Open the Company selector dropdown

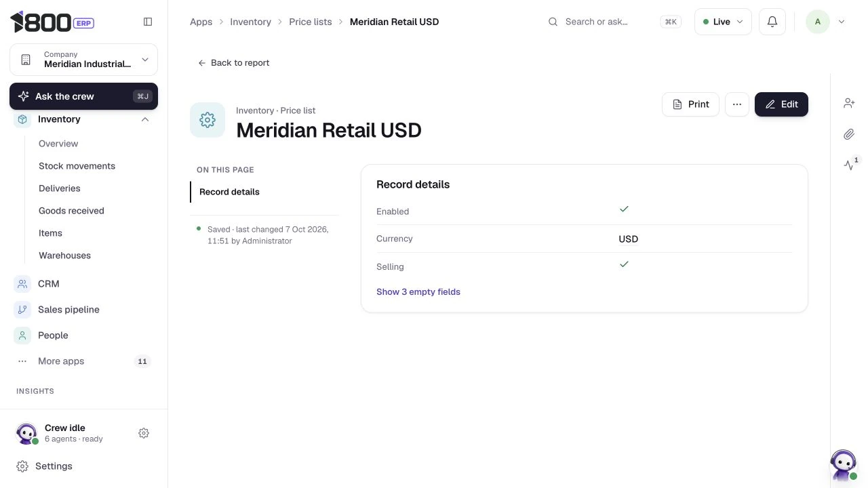click(x=83, y=60)
